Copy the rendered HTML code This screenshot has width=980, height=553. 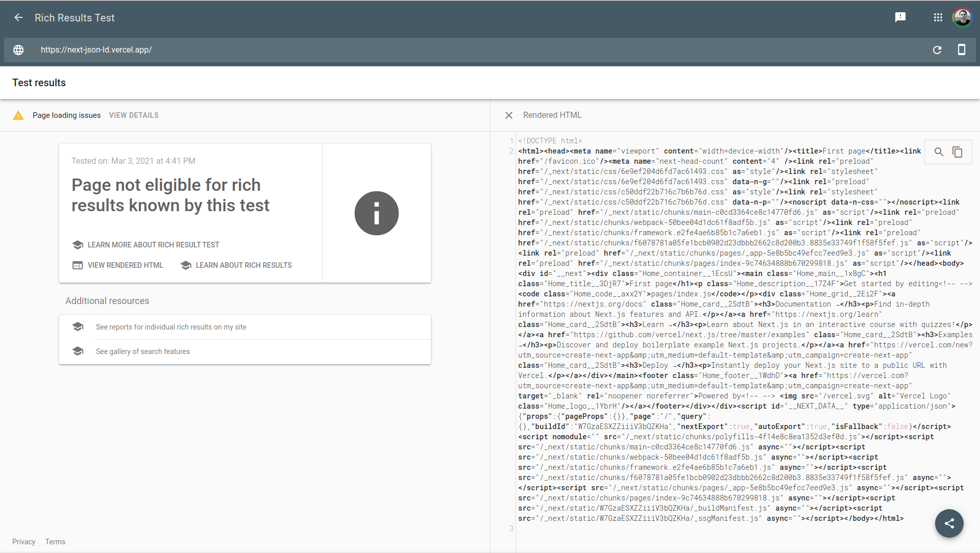(958, 152)
